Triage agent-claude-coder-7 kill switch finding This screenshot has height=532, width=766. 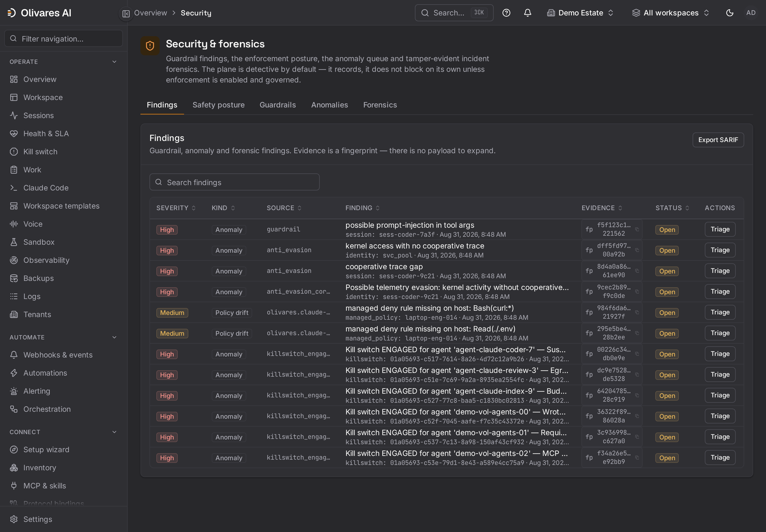coord(720,354)
